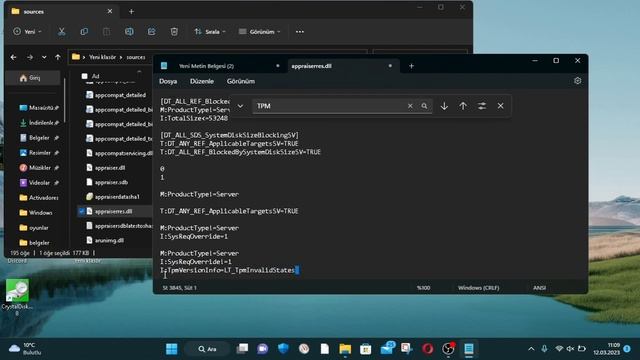
Task: Click the search magnifier in find bar
Action: [424, 106]
